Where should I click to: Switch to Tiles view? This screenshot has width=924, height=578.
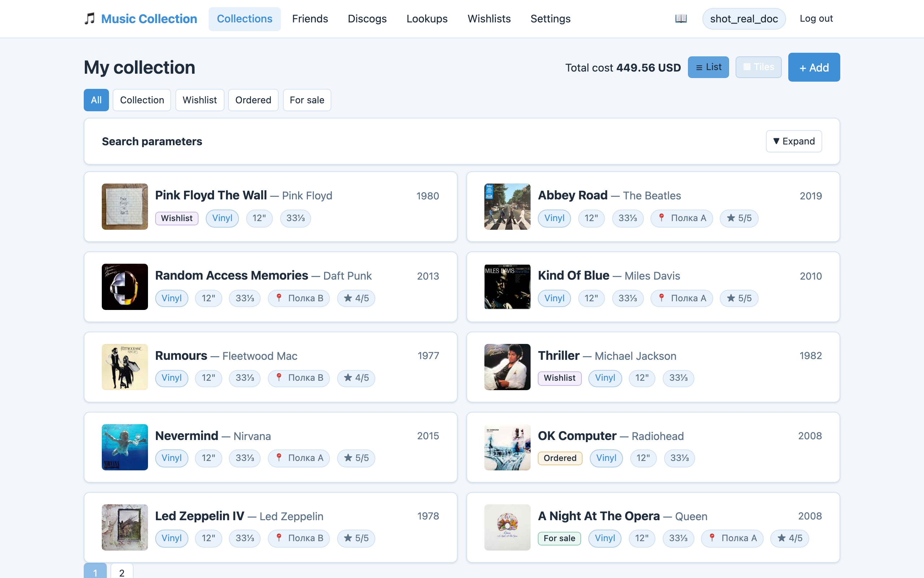click(x=758, y=67)
